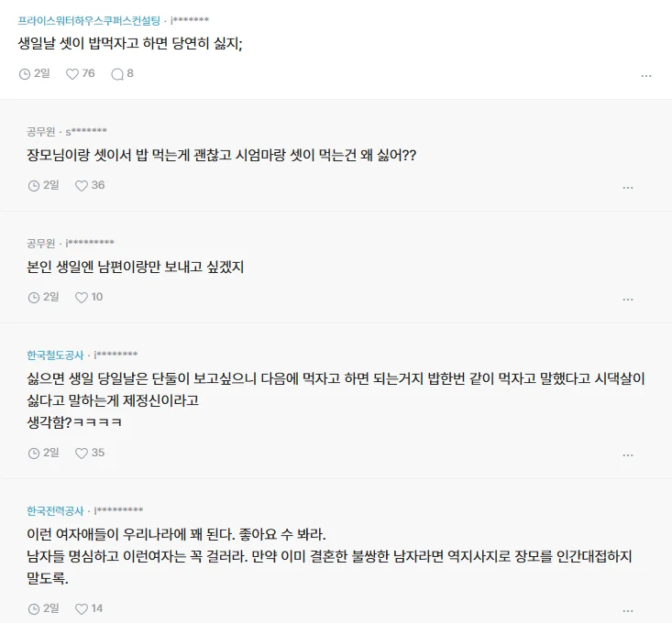The height and width of the screenshot is (623, 672).
Task: Open more options for the 36-like comment
Action: pos(628,188)
